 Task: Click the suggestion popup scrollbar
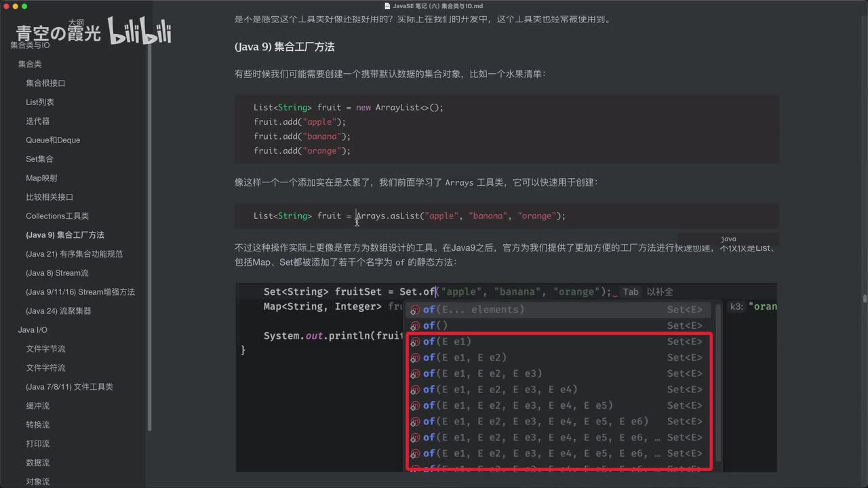click(717, 384)
